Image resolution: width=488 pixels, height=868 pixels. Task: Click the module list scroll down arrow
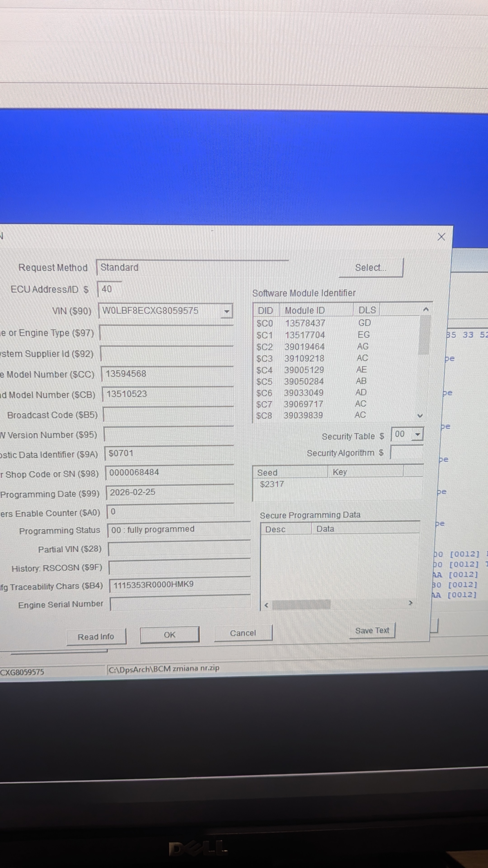[420, 415]
